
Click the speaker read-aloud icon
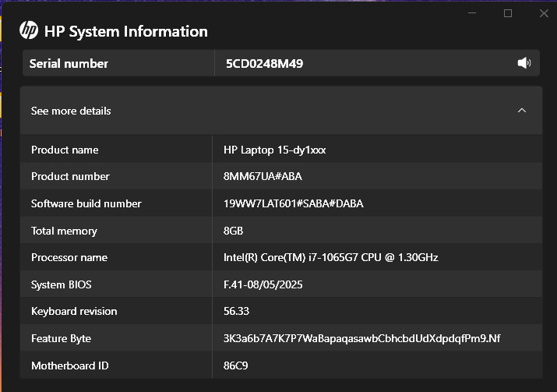(524, 63)
